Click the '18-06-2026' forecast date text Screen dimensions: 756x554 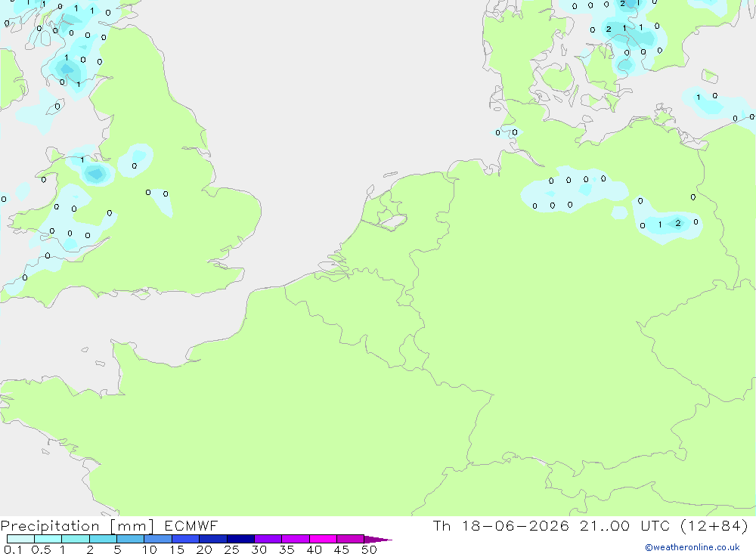point(515,526)
